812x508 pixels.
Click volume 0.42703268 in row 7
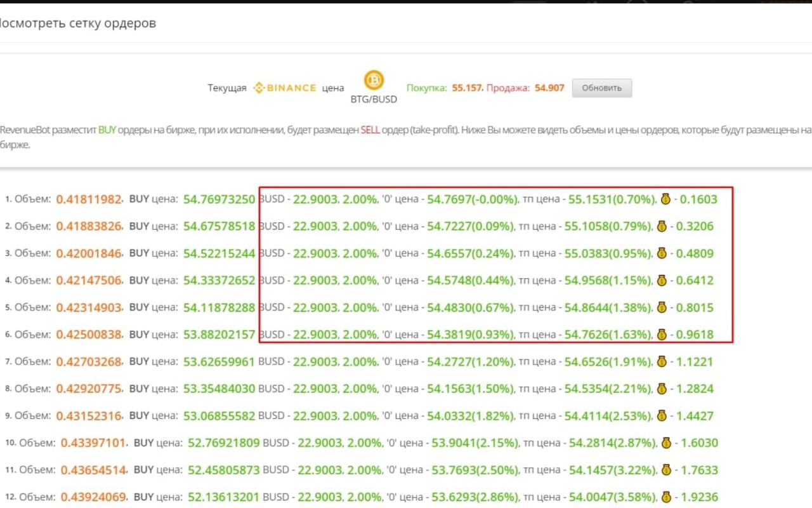tap(89, 361)
